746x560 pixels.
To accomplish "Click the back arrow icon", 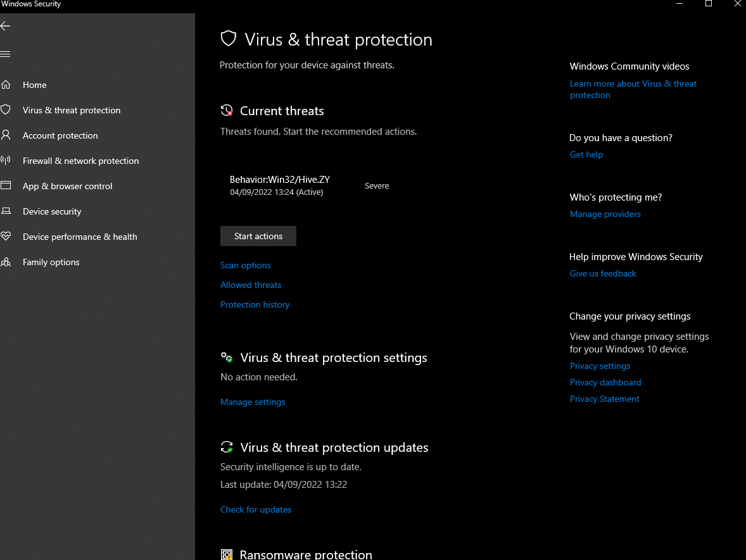I will pos(6,26).
